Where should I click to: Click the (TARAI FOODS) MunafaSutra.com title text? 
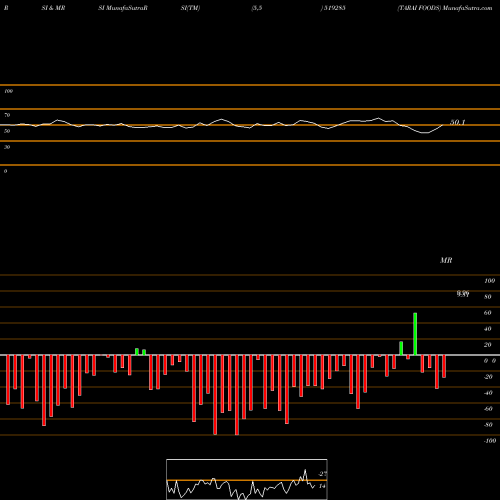pyautogui.click(x=445, y=8)
